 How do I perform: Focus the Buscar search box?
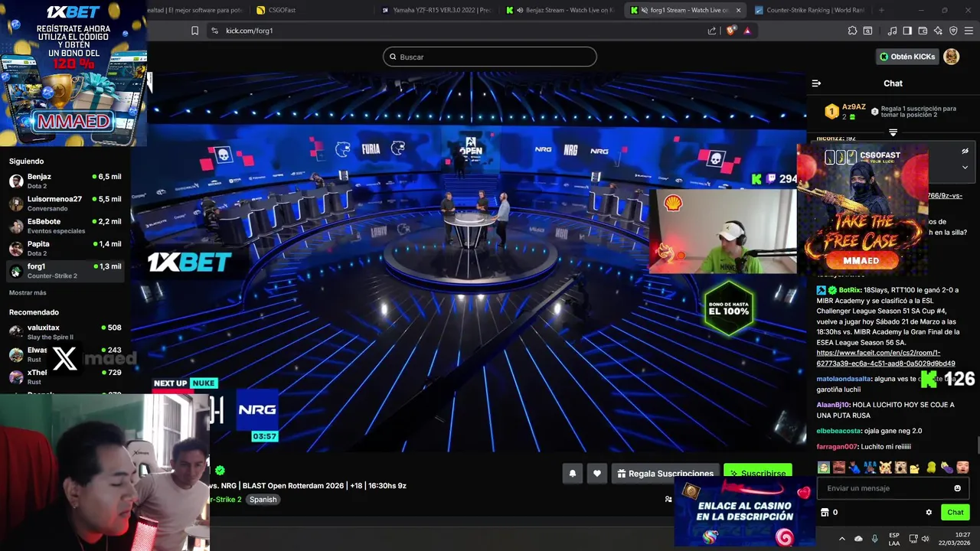pyautogui.click(x=490, y=57)
